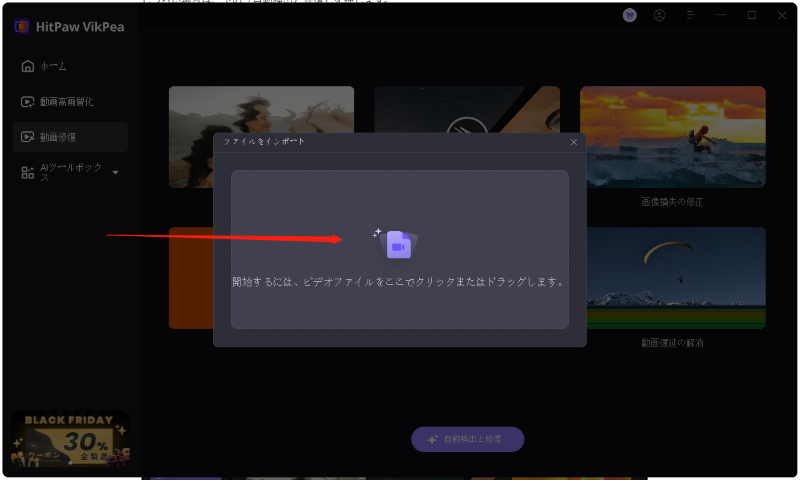This screenshot has height=480, width=800.
Task: Click the HitPaw VikPea logo icon
Action: tap(20, 27)
